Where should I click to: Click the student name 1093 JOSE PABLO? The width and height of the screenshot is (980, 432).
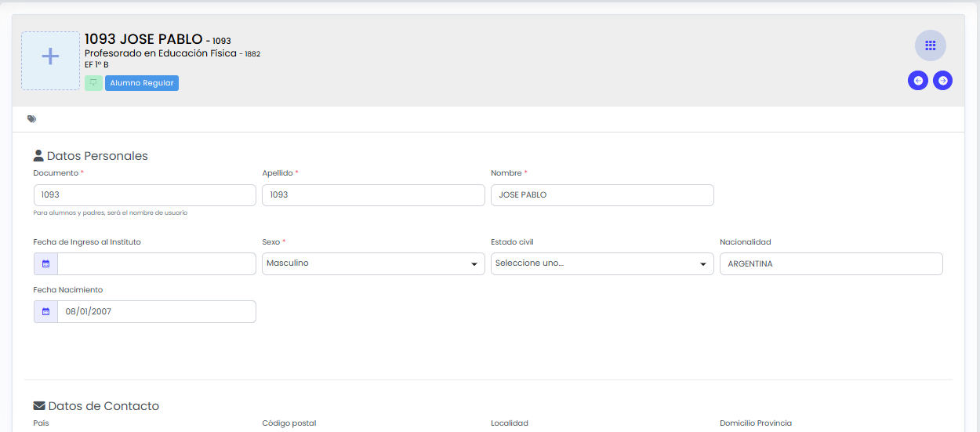[x=143, y=39]
